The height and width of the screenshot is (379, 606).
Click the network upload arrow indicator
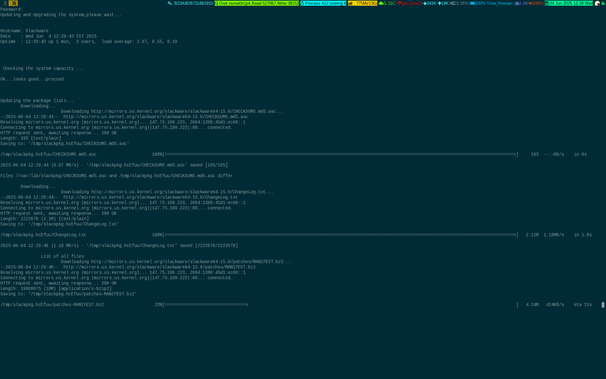pos(443,3)
